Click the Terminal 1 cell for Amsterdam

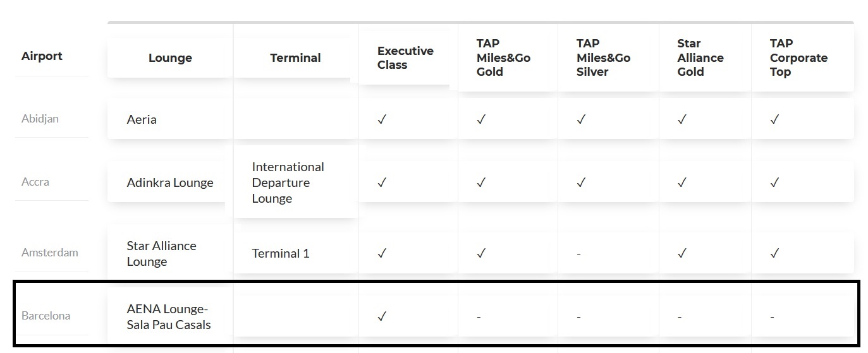coord(281,253)
